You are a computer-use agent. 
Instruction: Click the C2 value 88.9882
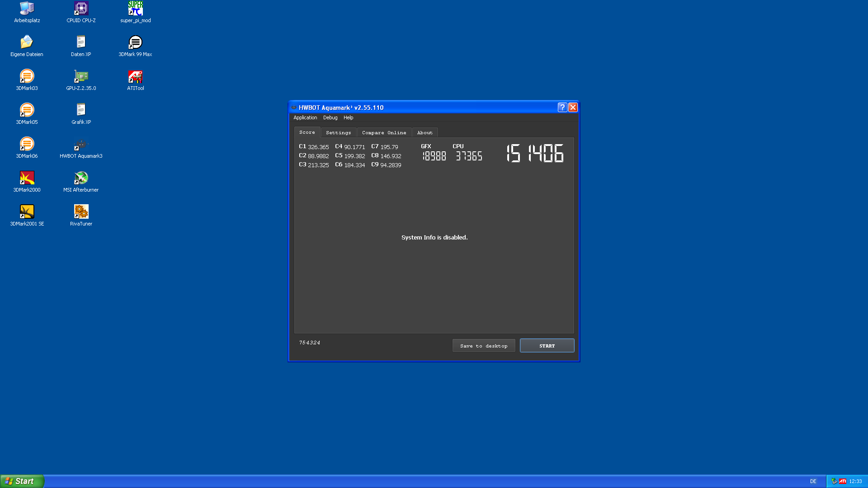coord(318,156)
